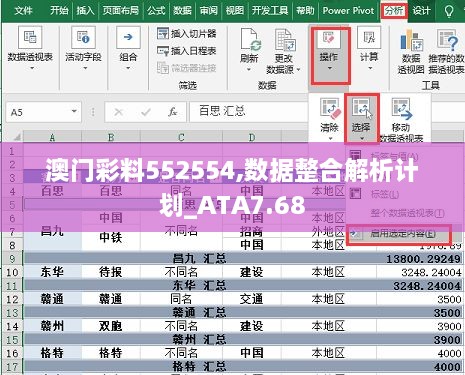Switch to the 数据 ribbon tab
Image resolution: width=465 pixels, height=375 pixels.
[182, 11]
